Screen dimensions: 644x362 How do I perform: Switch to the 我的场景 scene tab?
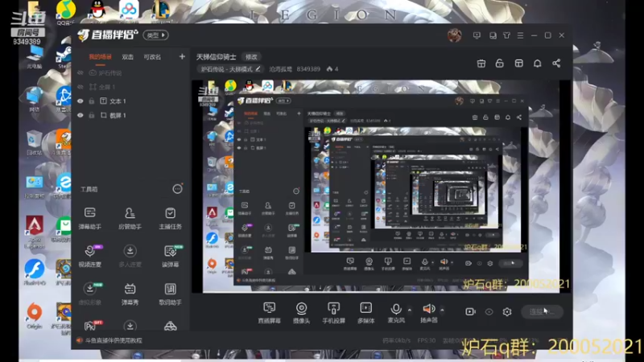click(x=100, y=57)
